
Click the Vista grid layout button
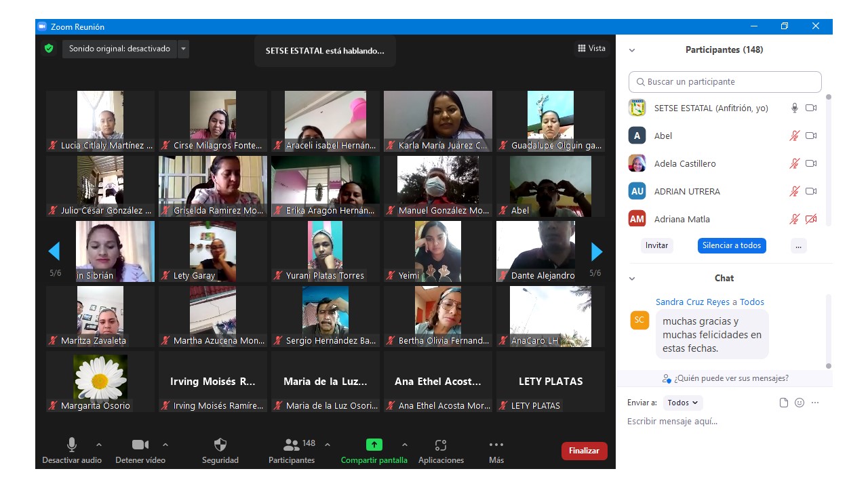pos(591,48)
